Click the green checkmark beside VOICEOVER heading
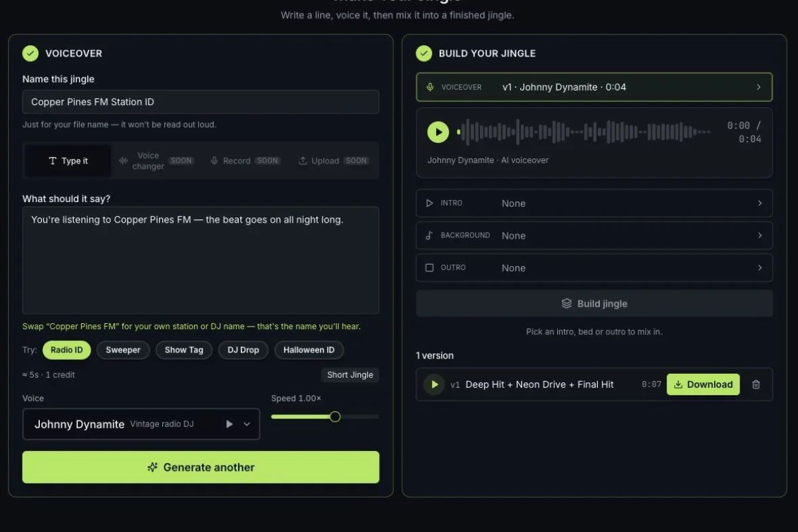Viewport: 798px width, 532px height. 31,53
